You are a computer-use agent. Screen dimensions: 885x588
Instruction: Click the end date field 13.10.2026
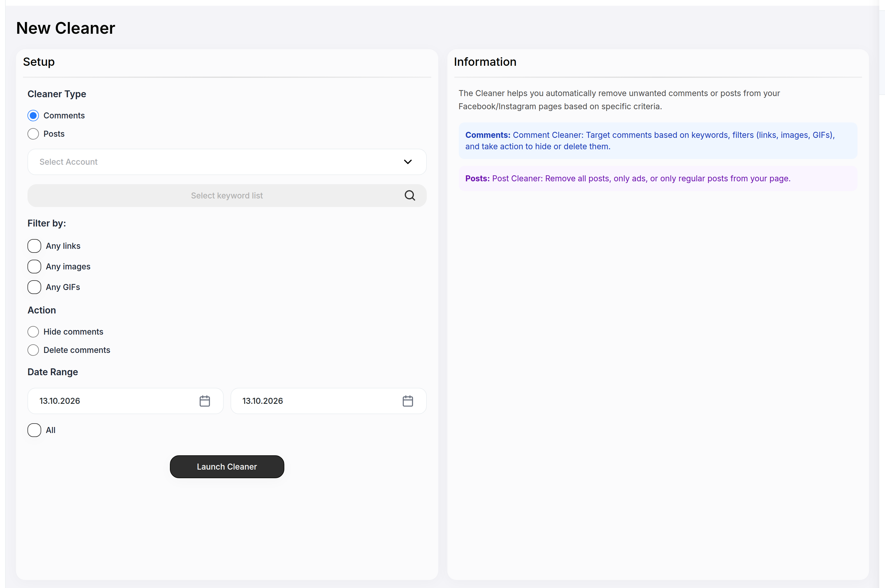coord(328,401)
